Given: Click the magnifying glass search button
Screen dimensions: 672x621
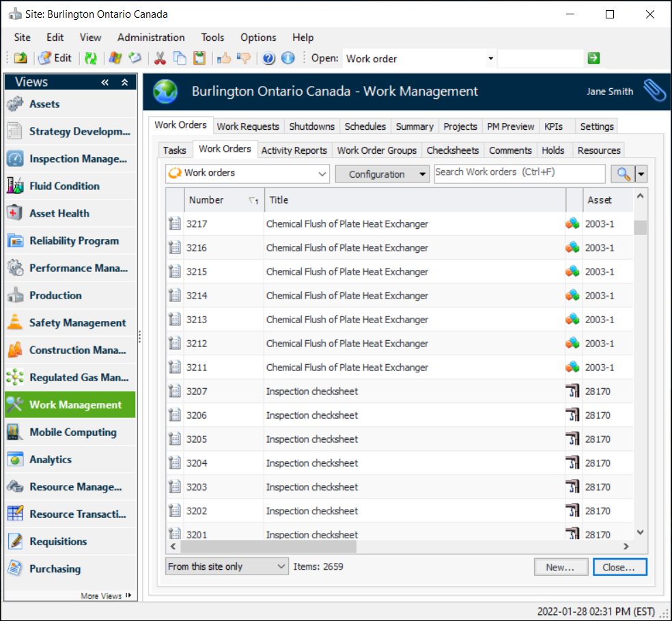Looking at the screenshot, I should 623,174.
